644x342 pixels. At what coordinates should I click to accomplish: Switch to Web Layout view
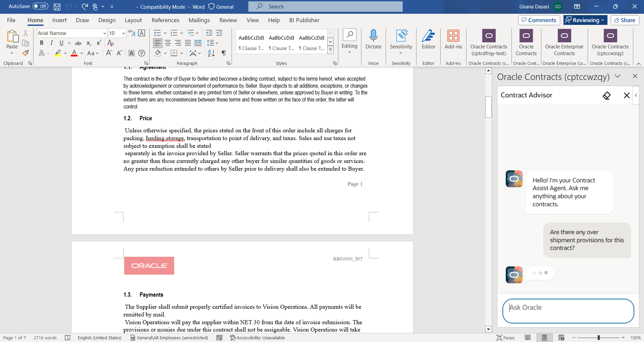click(x=561, y=338)
